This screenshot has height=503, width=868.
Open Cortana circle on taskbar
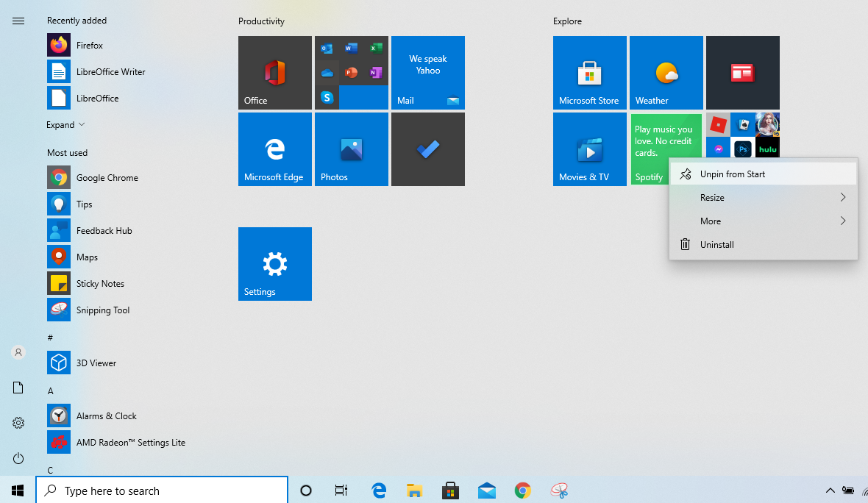point(305,490)
